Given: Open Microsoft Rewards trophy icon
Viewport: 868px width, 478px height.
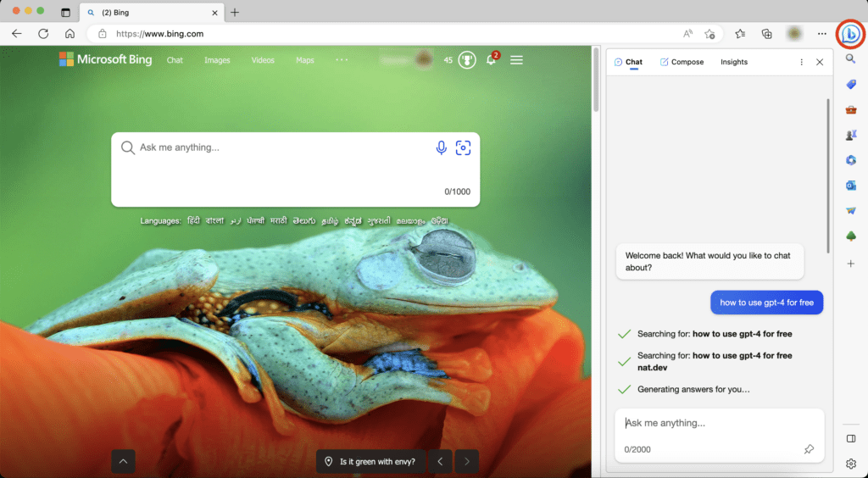Looking at the screenshot, I should point(467,59).
